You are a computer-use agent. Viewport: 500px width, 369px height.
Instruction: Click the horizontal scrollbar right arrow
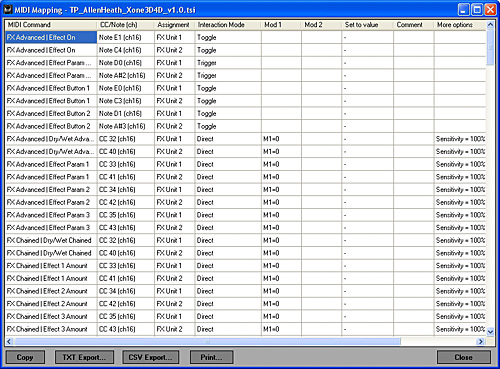[480, 341]
